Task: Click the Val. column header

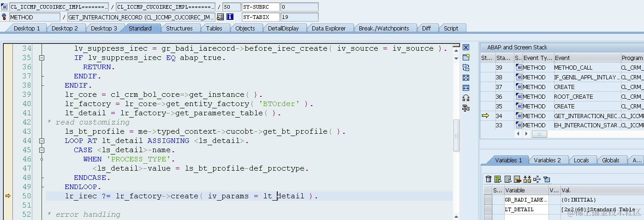Action: pyautogui.click(x=602, y=190)
